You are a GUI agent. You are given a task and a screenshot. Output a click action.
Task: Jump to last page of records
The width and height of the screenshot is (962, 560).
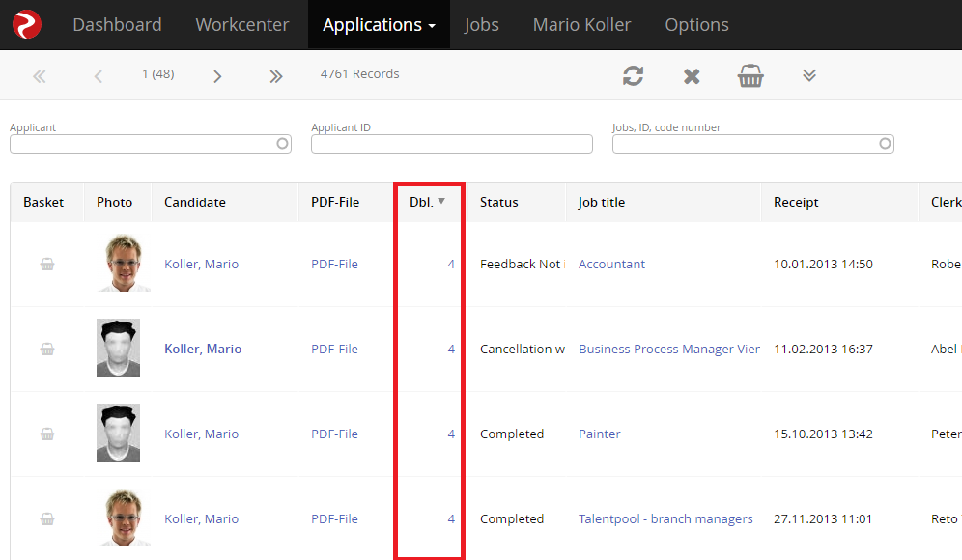276,76
